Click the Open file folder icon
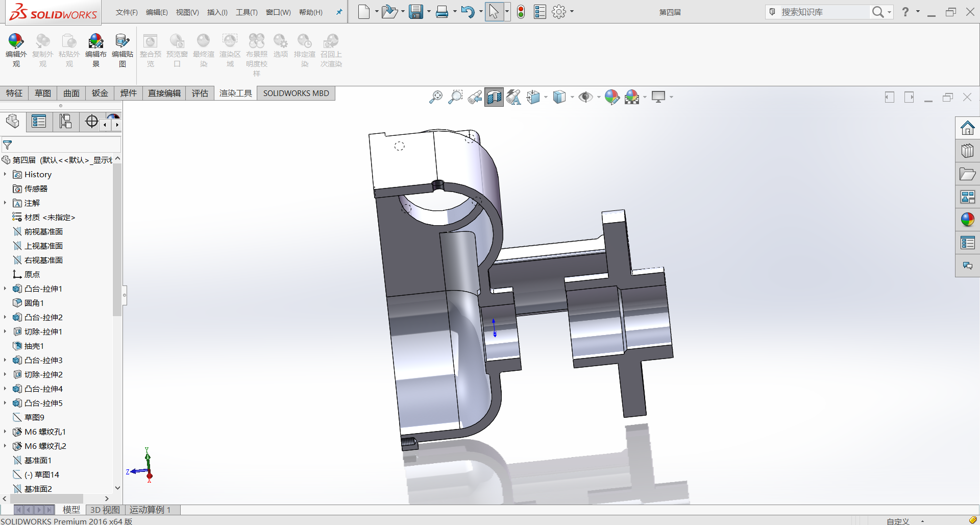 [x=389, y=12]
